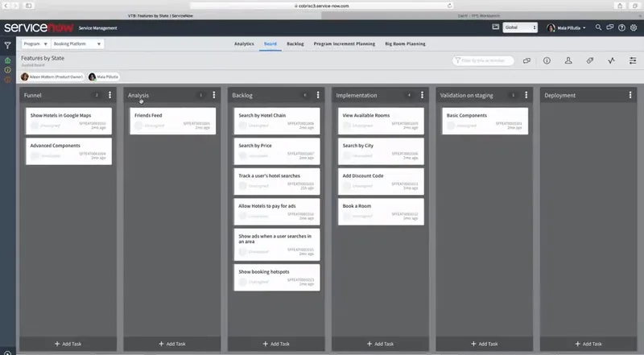Open the board info icon

point(547,60)
